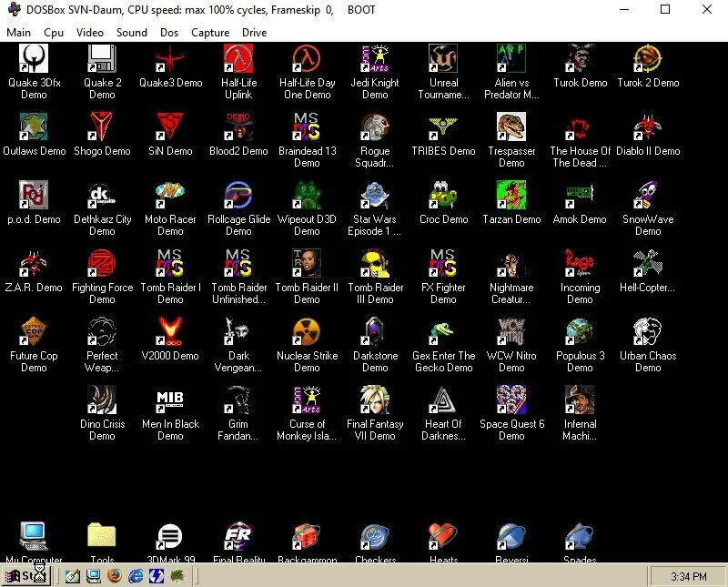Open the Quake 3Dfx Demo shortcut
728x587 pixels.
pos(34,58)
